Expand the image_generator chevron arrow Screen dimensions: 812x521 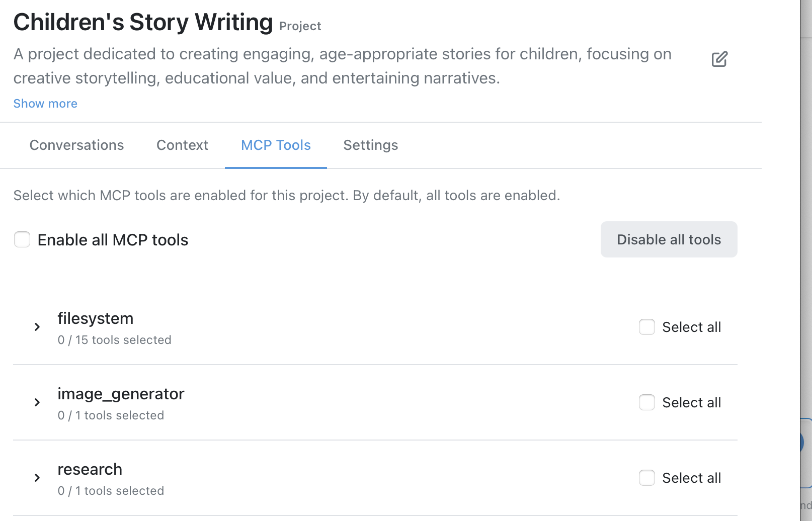tap(37, 402)
